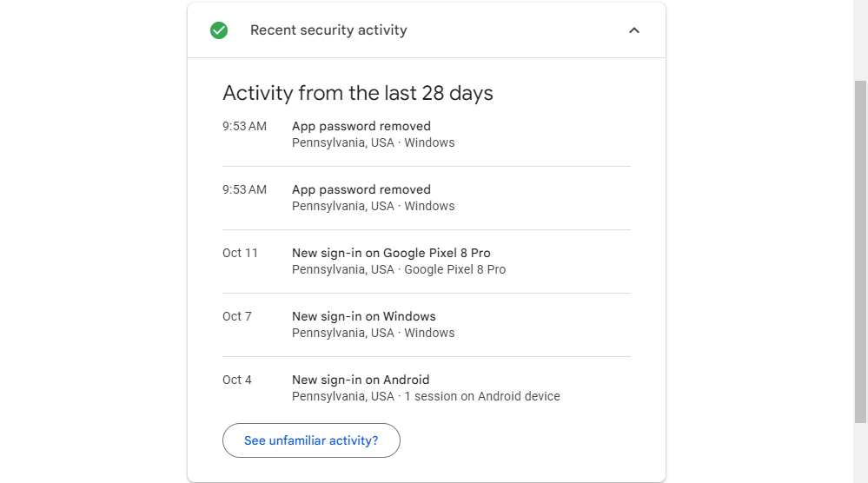Click the See unfamiliar activity? button
Image resolution: width=868 pixels, height=483 pixels.
point(311,440)
